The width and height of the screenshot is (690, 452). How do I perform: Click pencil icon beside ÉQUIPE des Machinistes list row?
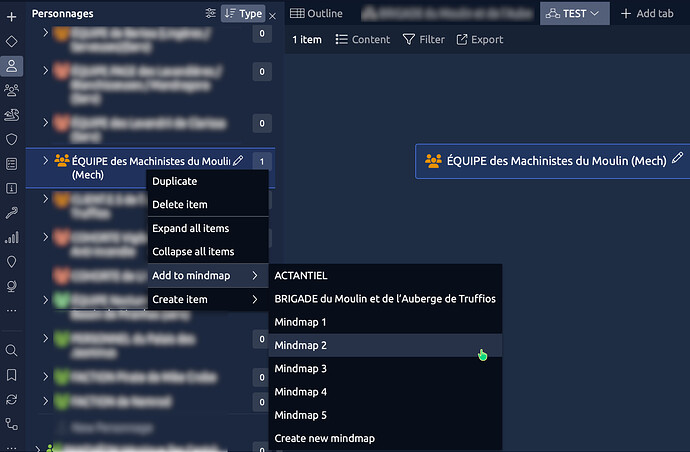(x=238, y=161)
